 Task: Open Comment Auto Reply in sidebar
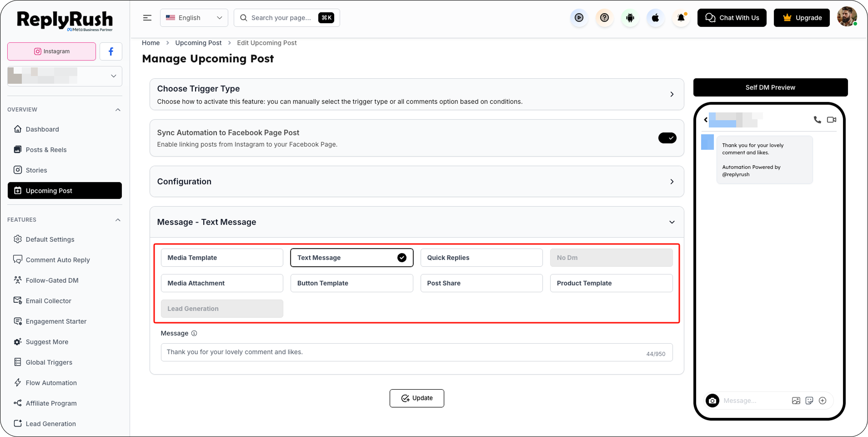point(65,260)
